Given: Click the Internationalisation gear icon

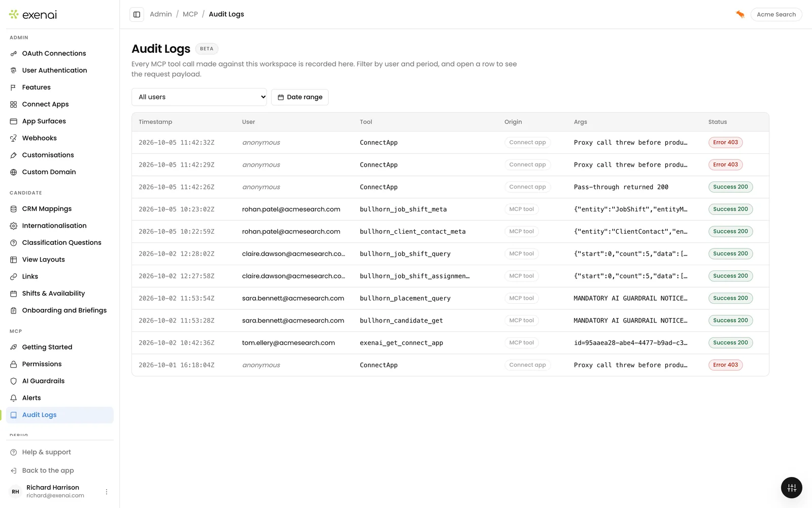Looking at the screenshot, I should [14, 226].
